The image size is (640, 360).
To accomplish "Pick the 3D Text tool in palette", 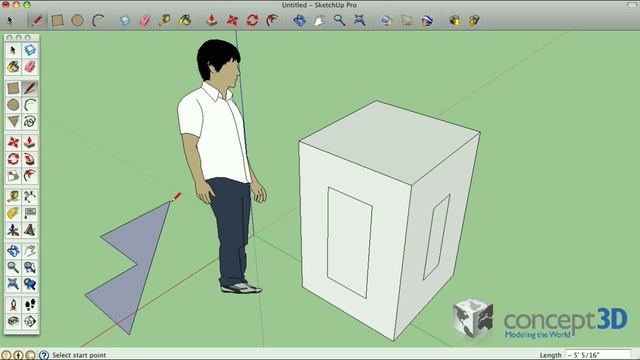I will (x=30, y=230).
